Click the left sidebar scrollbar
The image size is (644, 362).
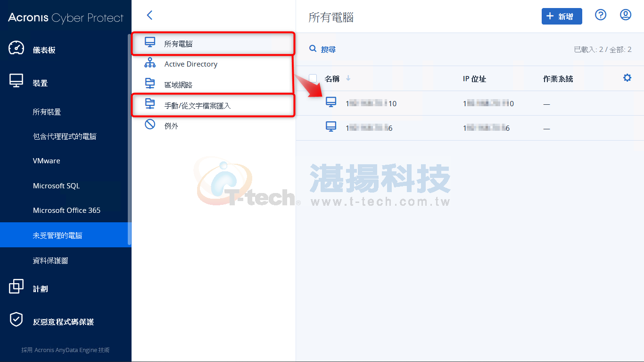point(129,139)
